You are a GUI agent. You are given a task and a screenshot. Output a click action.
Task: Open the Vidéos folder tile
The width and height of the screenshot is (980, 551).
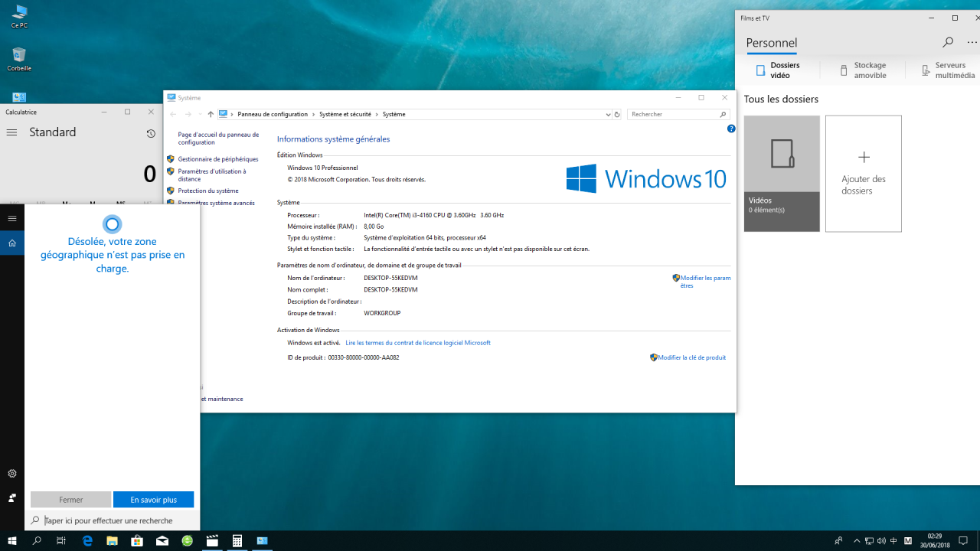click(x=782, y=174)
